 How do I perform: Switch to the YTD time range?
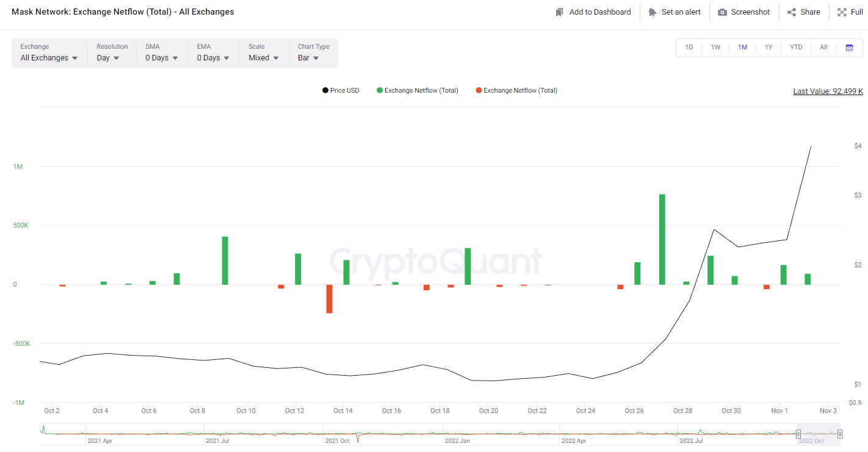tap(796, 48)
